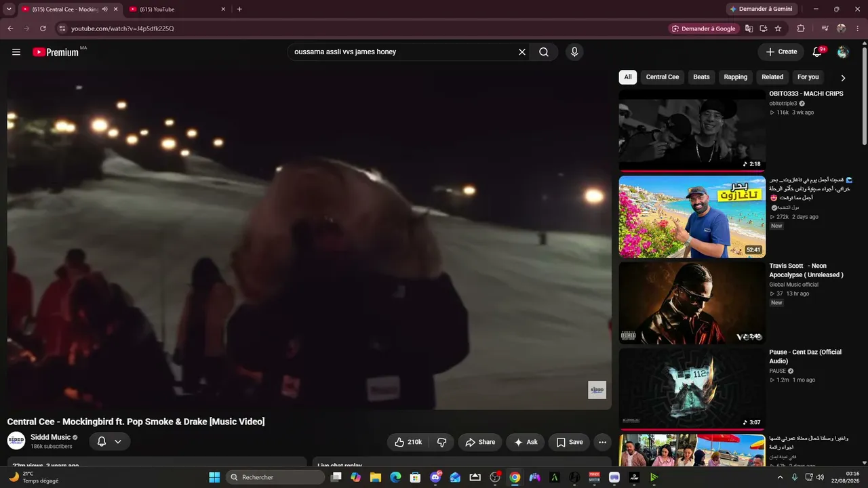The width and height of the screenshot is (868, 488).
Task: Open a new browser tab
Action: pyautogui.click(x=239, y=9)
